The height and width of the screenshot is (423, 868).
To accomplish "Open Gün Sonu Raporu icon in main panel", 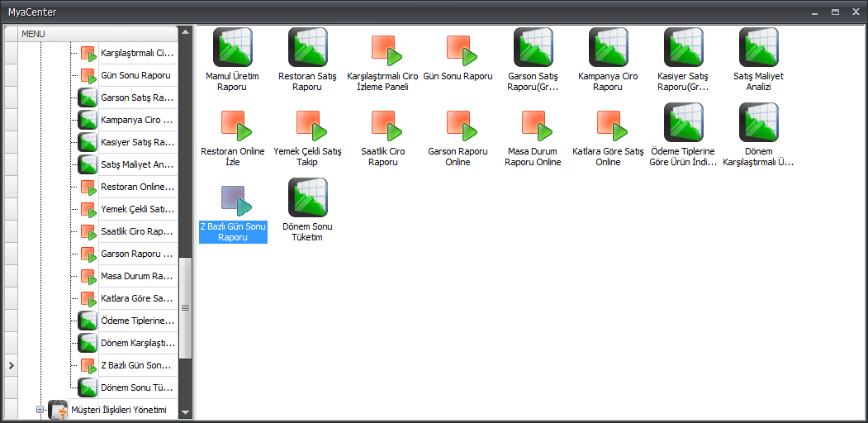I will pyautogui.click(x=461, y=50).
